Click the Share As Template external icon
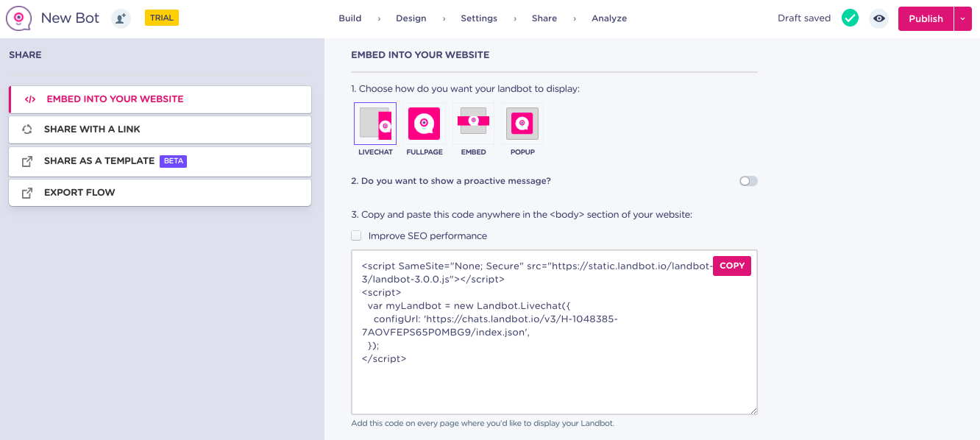Image resolution: width=980 pixels, height=440 pixels. click(27, 161)
